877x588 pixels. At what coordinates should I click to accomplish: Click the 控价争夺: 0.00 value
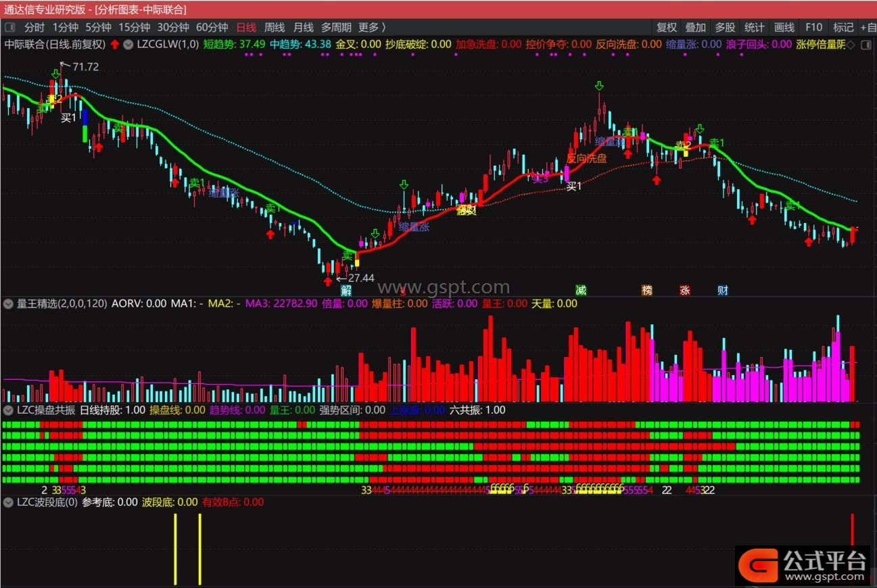tap(559, 45)
